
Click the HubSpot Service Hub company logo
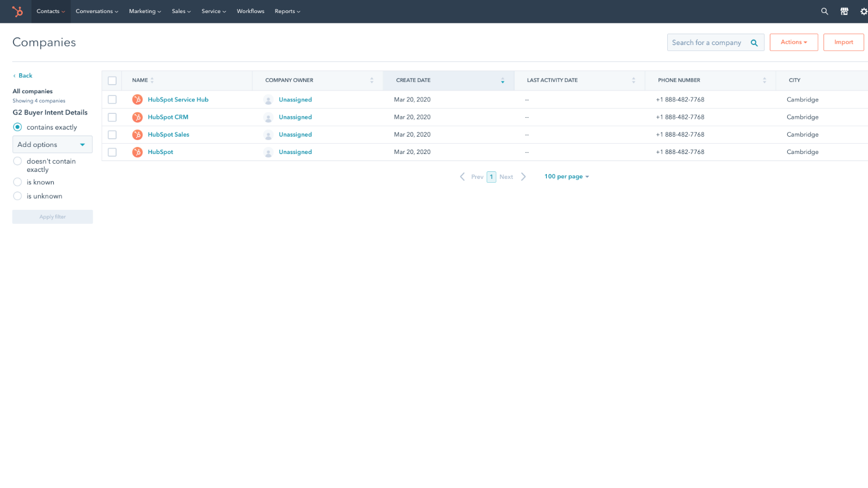[138, 100]
